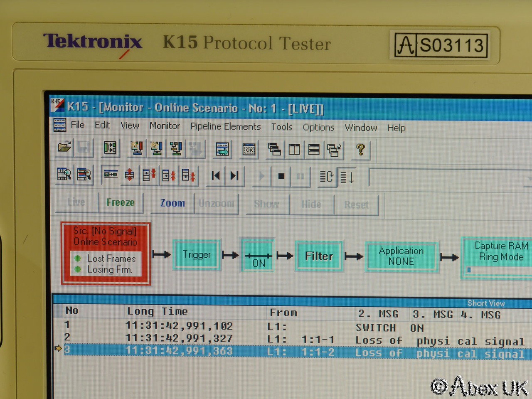The height and width of the screenshot is (399, 532).
Task: Select row 1 with SWITCH ON message
Action: point(293,327)
